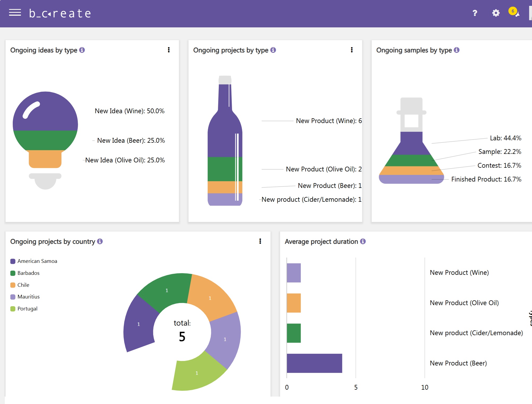
Task: Click info icon beside Ongoing projects by country
Action: click(100, 241)
